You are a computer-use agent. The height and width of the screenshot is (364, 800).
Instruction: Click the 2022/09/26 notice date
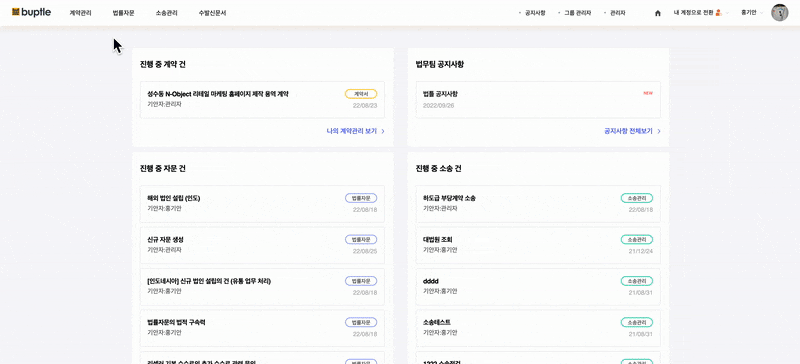pos(439,106)
